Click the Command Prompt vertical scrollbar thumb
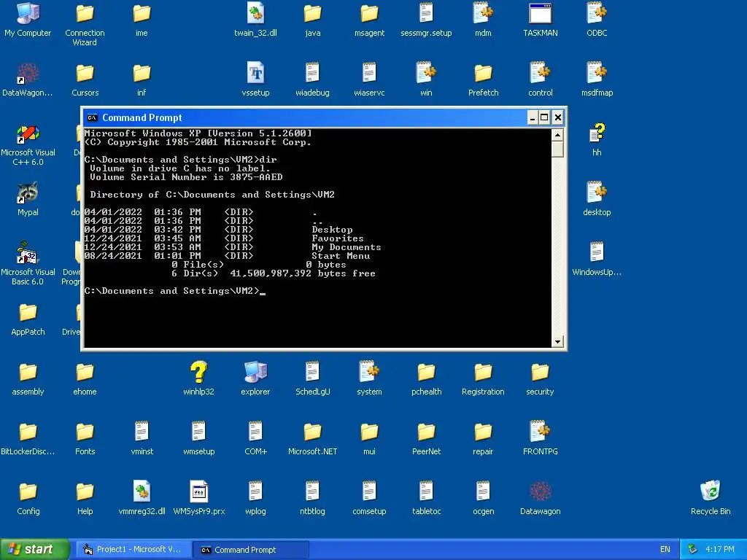747x560 pixels. 557,149
